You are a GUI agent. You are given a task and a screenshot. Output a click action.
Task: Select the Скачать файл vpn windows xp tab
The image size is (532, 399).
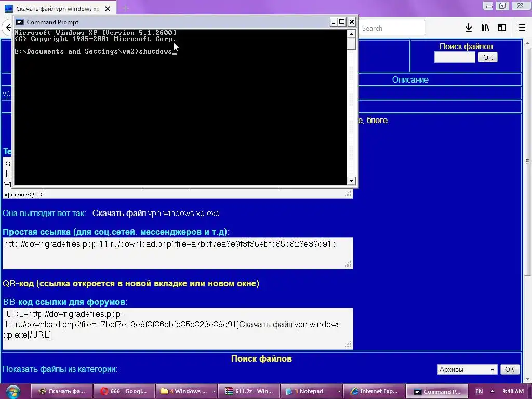coord(58,9)
